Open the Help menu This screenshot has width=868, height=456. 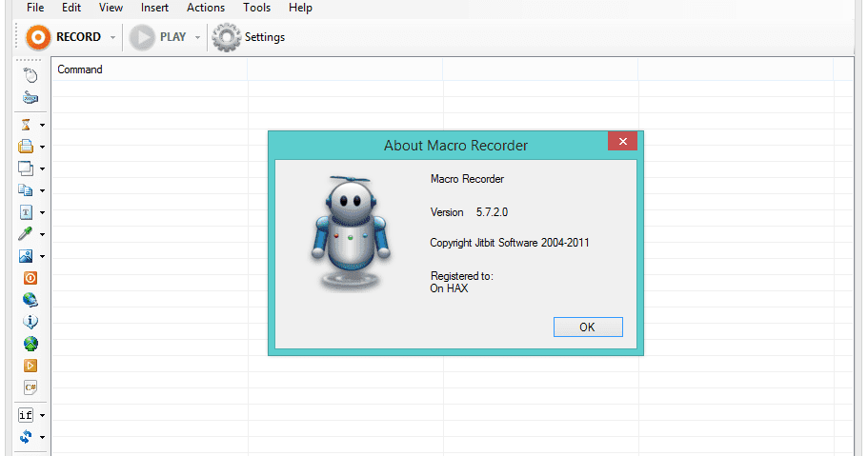pyautogui.click(x=300, y=8)
